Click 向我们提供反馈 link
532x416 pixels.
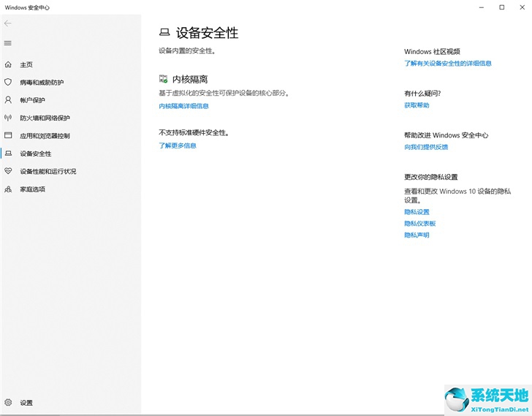pos(426,147)
